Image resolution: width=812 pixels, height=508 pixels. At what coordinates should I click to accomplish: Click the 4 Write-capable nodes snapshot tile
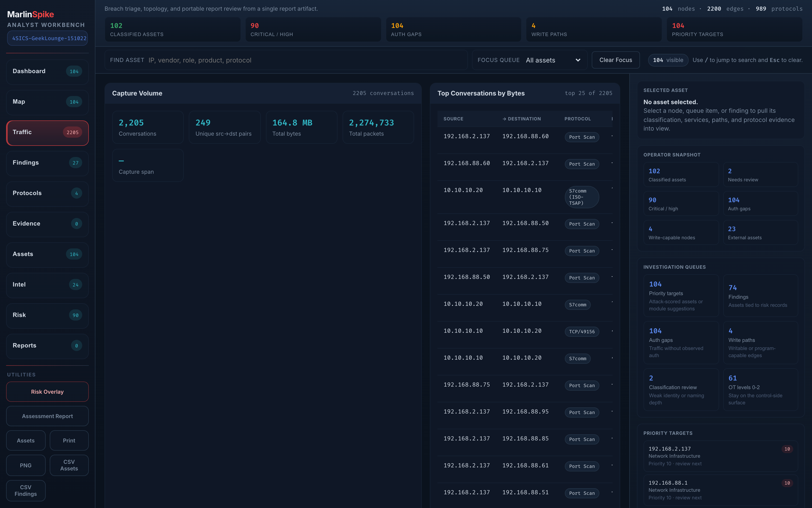pyautogui.click(x=681, y=232)
